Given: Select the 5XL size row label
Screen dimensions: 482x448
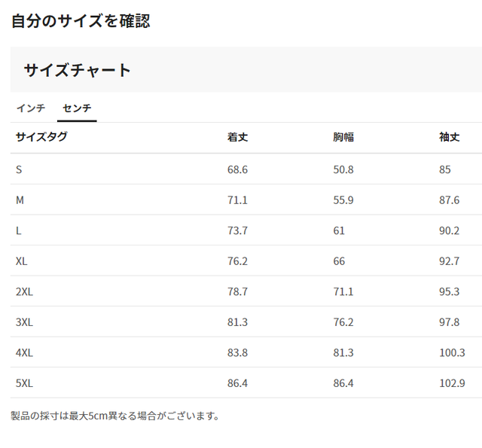Looking at the screenshot, I should [x=24, y=383].
